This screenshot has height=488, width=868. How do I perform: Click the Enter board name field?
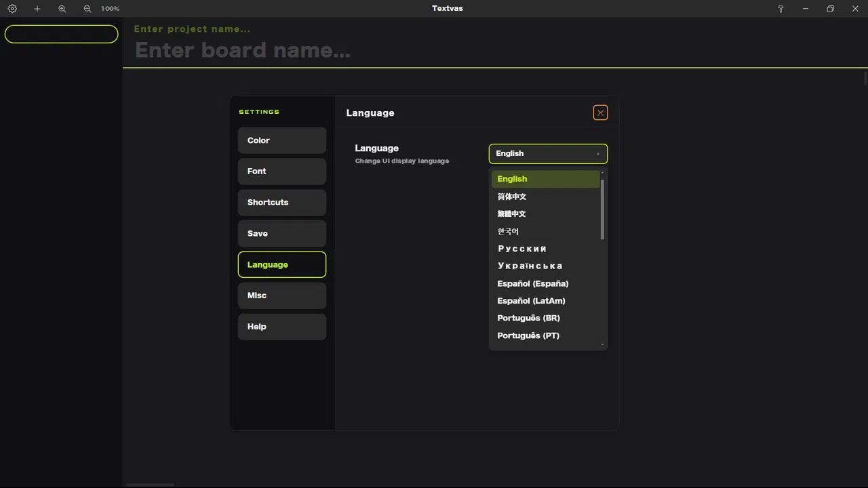click(243, 50)
